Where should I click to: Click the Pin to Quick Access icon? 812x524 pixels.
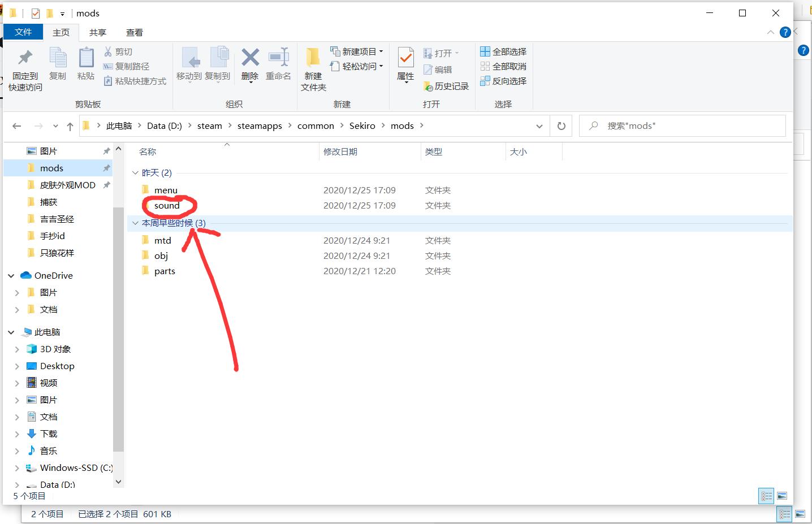pos(25,58)
